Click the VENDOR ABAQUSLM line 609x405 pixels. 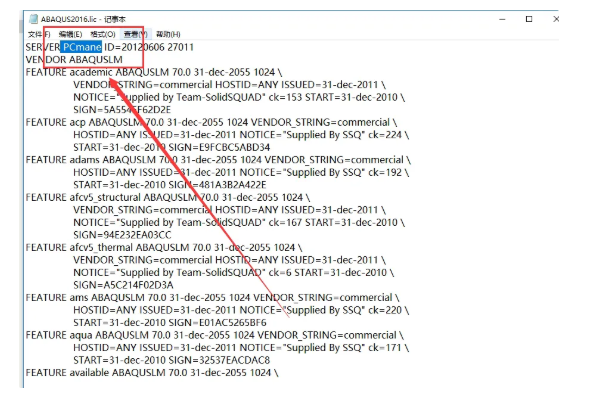tap(74, 60)
